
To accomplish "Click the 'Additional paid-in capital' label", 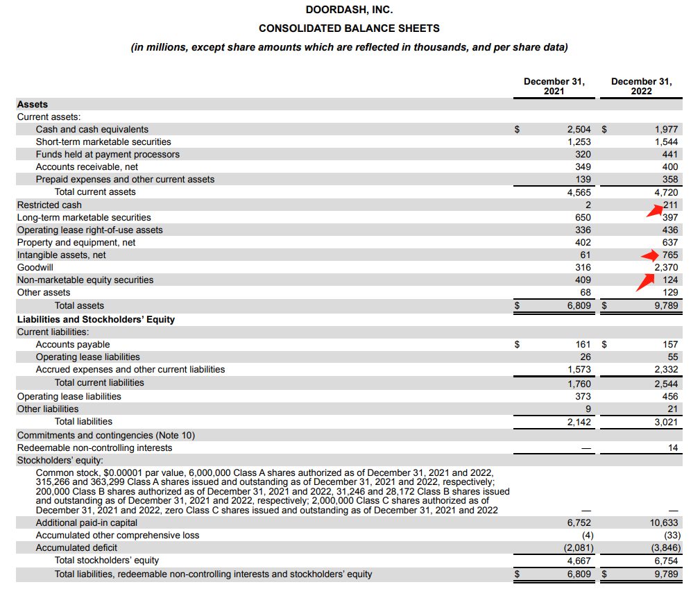I will coord(87,523).
